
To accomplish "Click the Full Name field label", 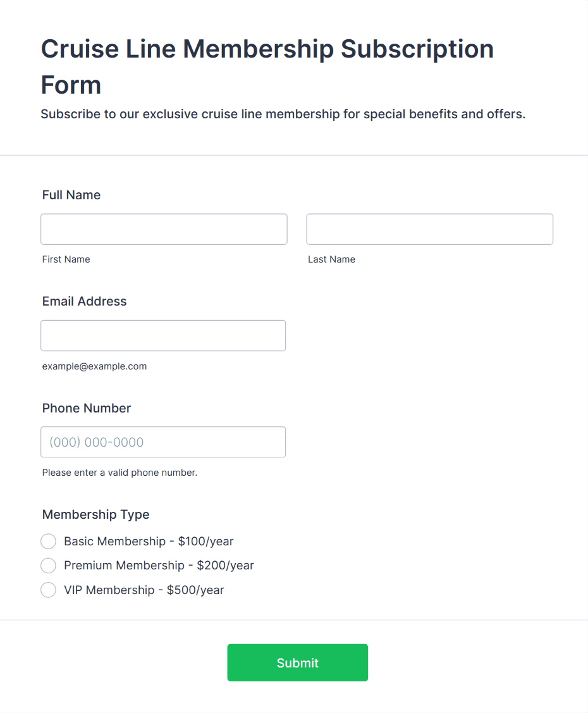I will click(x=71, y=195).
